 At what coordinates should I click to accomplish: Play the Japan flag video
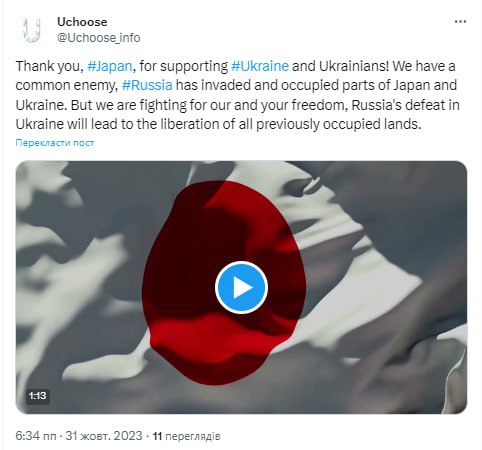tap(241, 287)
